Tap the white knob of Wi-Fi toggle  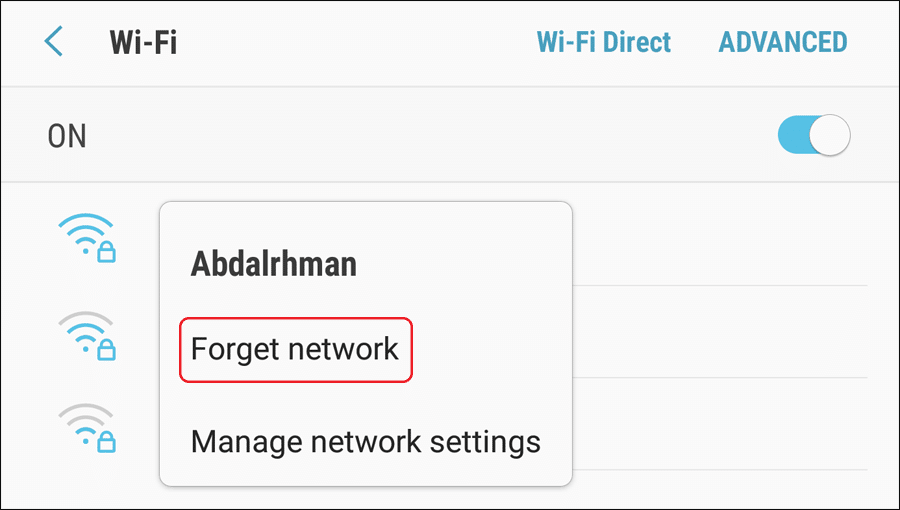click(830, 135)
